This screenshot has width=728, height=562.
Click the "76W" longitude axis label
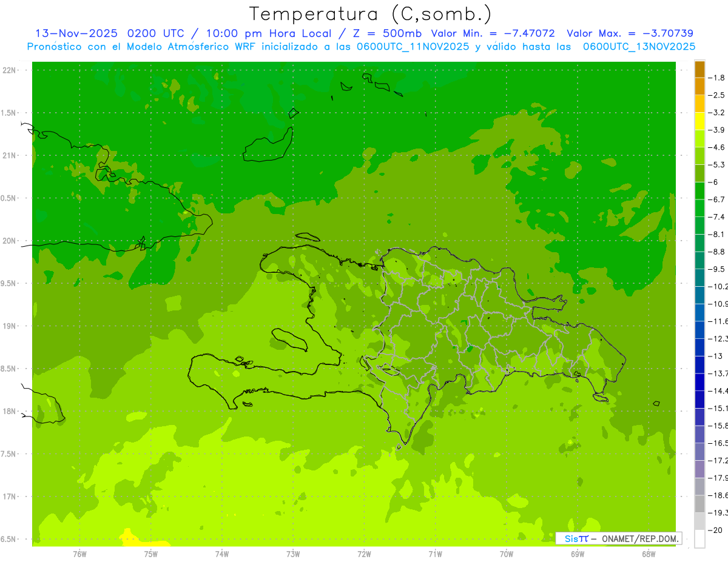79,554
